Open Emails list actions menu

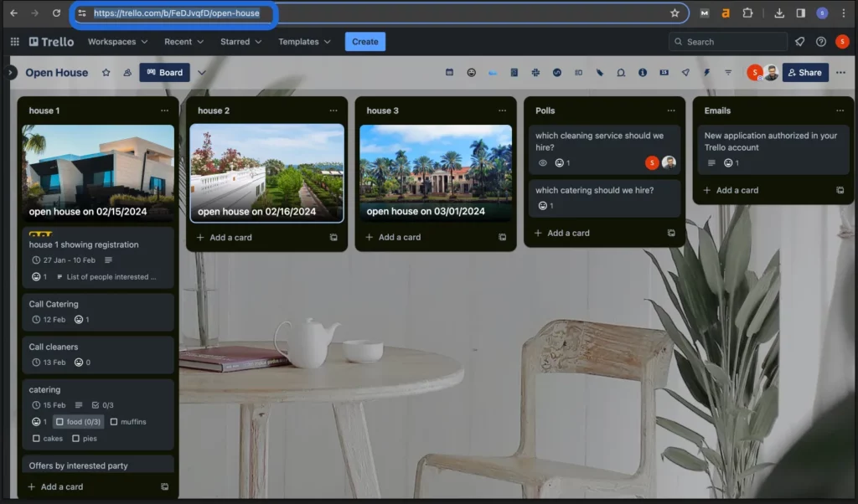point(840,111)
